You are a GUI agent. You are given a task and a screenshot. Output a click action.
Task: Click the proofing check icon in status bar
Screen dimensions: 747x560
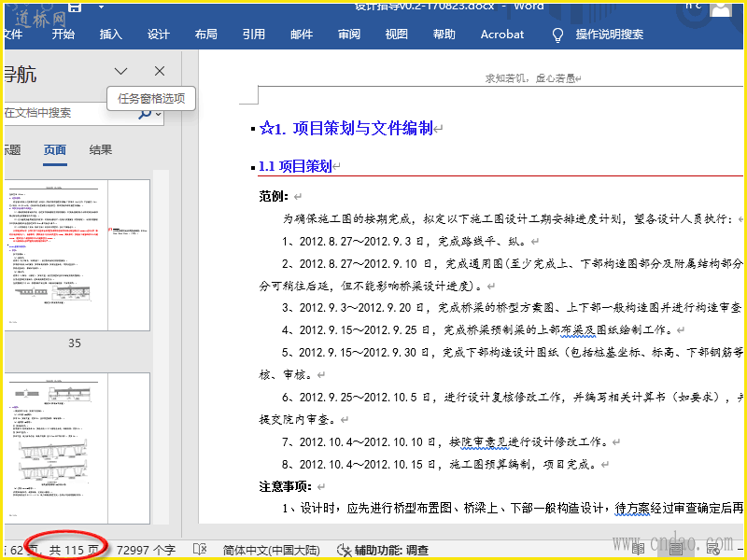[200, 550]
